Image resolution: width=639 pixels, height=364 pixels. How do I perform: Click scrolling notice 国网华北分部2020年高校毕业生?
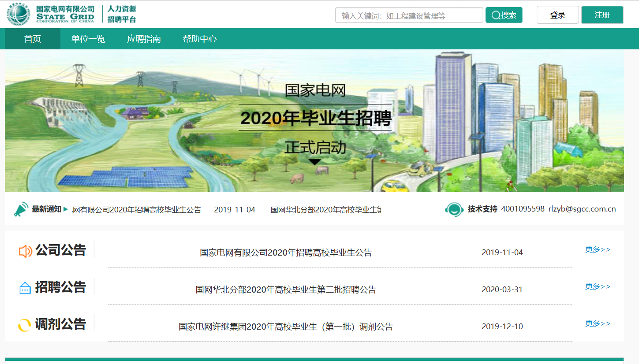326,209
